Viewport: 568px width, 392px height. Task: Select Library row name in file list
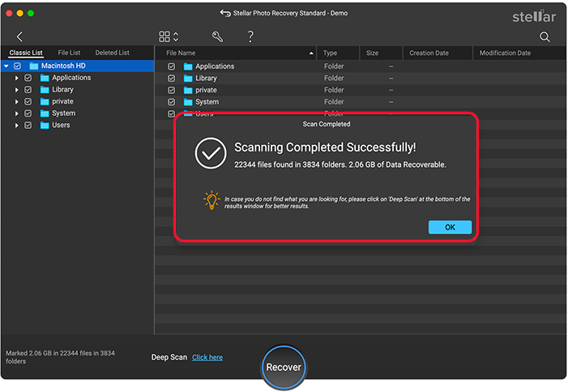[206, 79]
